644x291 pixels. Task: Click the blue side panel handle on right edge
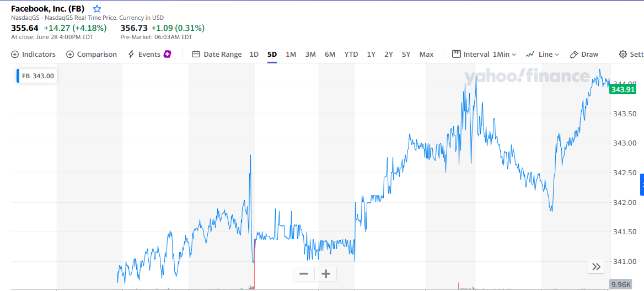tap(642, 184)
